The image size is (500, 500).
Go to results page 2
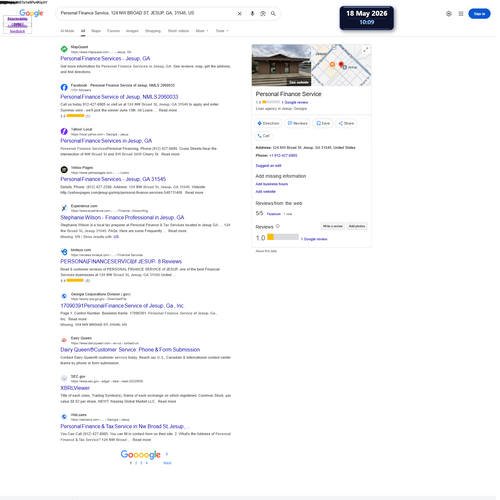pyautogui.click(x=136, y=463)
